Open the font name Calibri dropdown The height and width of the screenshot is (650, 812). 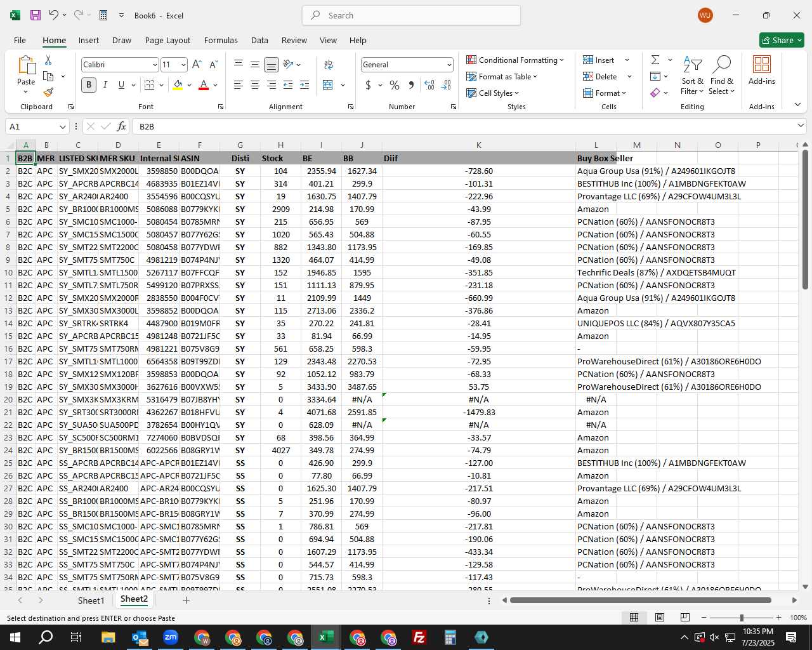coord(154,65)
